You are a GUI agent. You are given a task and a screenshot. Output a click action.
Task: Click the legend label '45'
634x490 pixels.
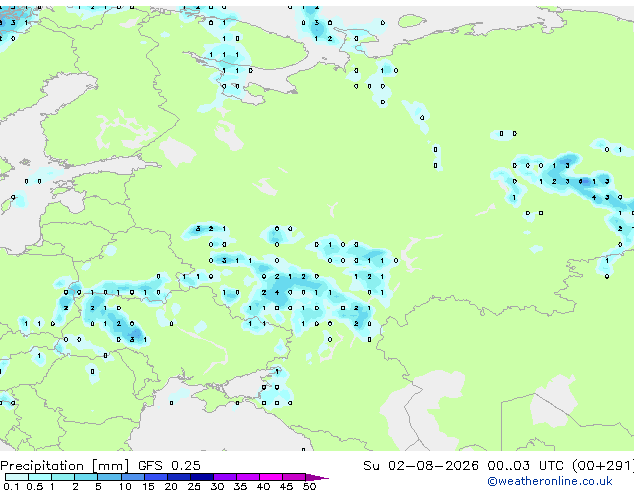[x=286, y=486]
